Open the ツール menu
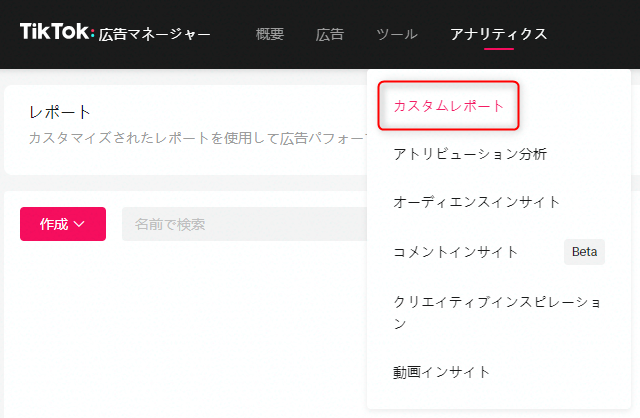640x418 pixels. click(397, 34)
